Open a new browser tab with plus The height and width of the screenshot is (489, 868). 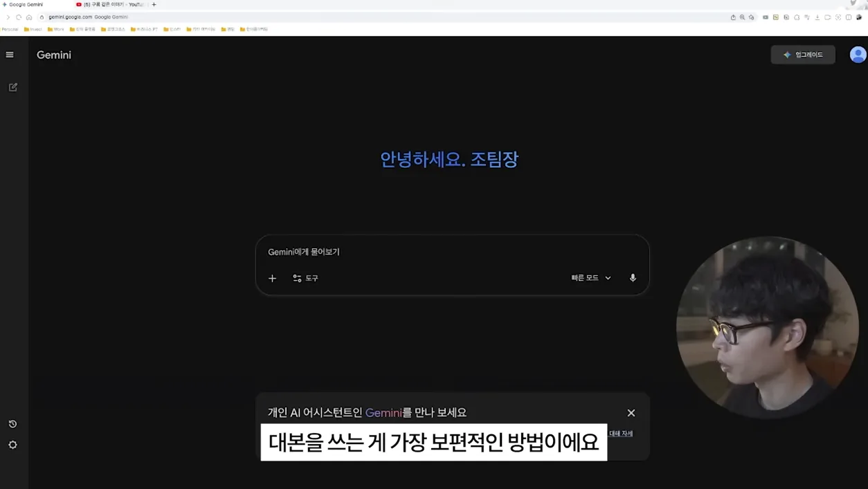[x=154, y=4]
